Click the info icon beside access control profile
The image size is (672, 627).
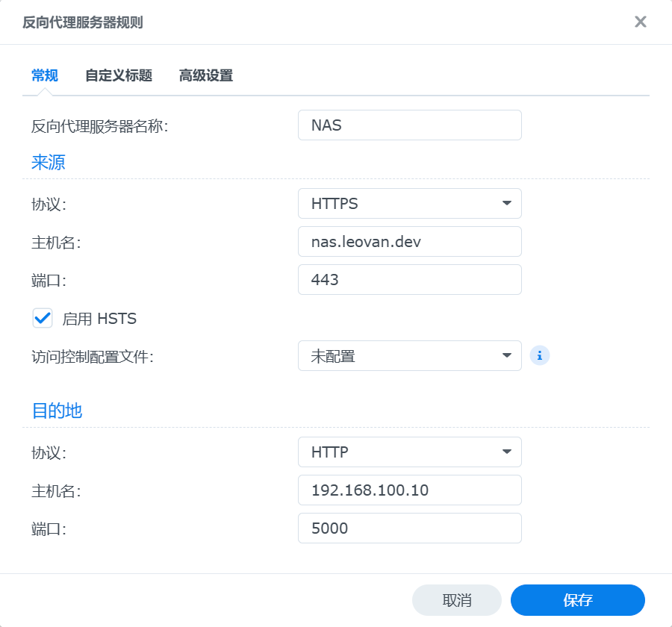(539, 355)
